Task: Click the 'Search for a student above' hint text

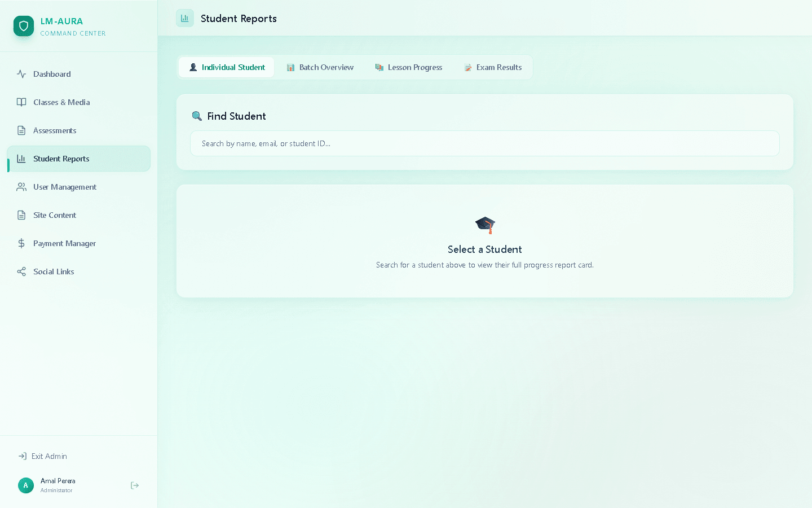Action: click(x=485, y=265)
